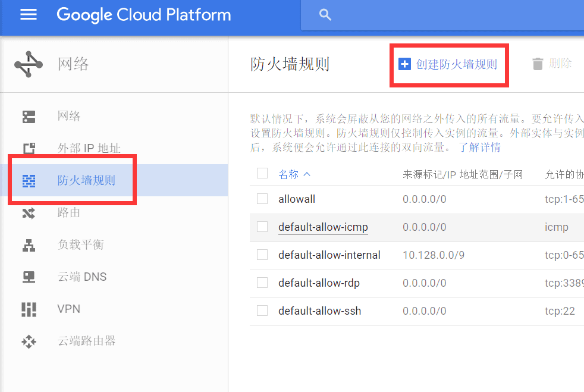Click the 删除 delete button label
The image size is (584, 392).
click(560, 63)
